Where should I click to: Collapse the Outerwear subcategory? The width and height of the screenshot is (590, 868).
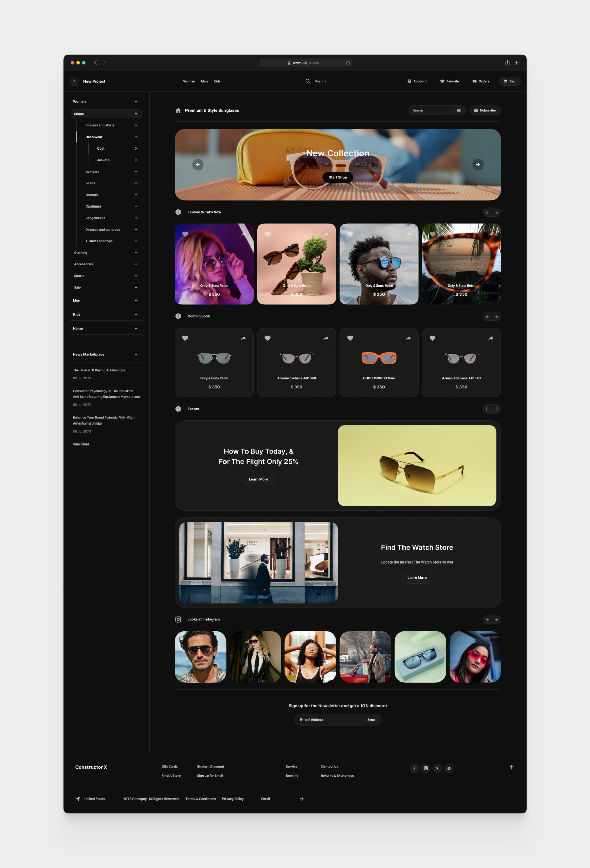(136, 137)
